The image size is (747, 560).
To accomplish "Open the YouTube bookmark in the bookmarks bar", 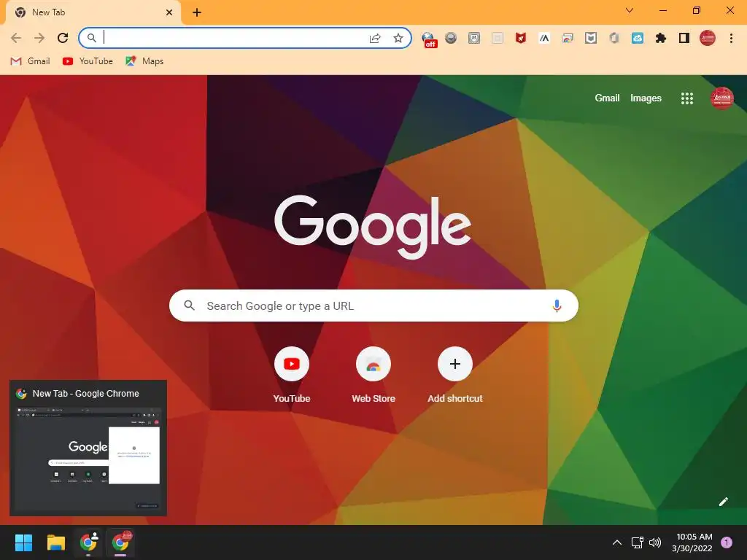I will coord(88,61).
